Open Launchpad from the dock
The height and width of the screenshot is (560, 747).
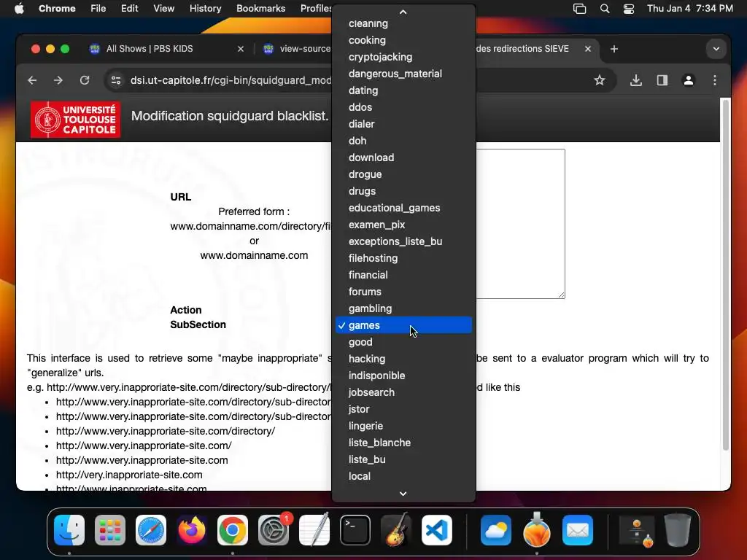click(110, 530)
